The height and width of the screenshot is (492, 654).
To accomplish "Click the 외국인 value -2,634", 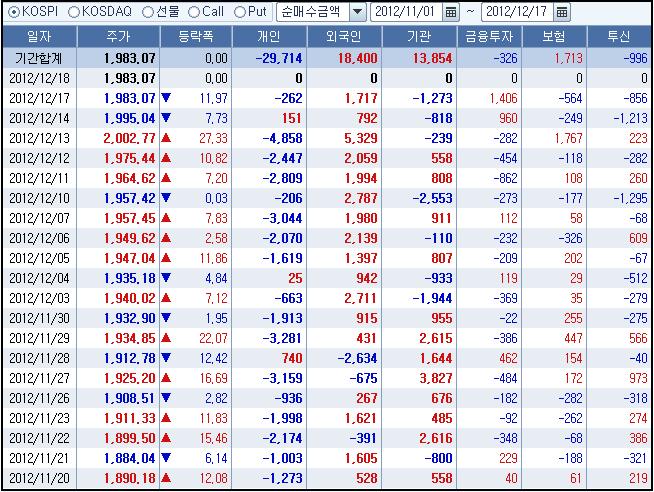I will point(357,359).
